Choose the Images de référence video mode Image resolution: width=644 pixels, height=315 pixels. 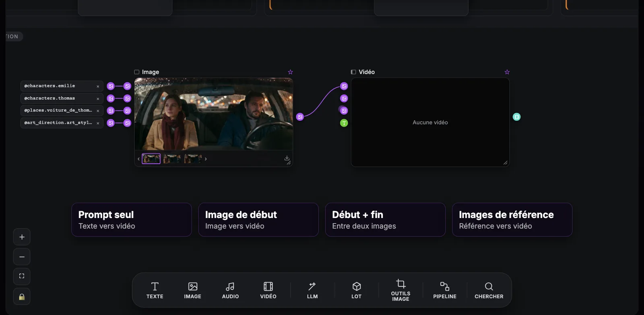pyautogui.click(x=512, y=220)
